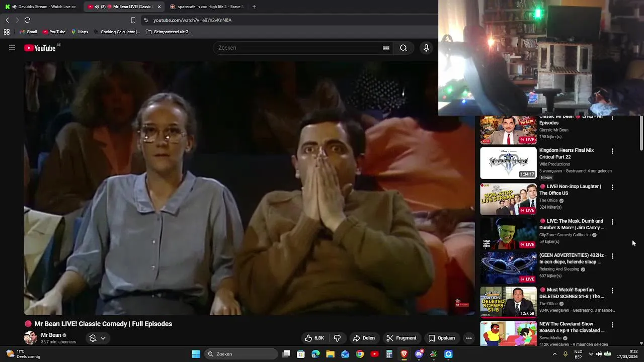644x362 pixels.
Task: Open the apps grid icon in bookmarks bar
Action: coord(7,32)
